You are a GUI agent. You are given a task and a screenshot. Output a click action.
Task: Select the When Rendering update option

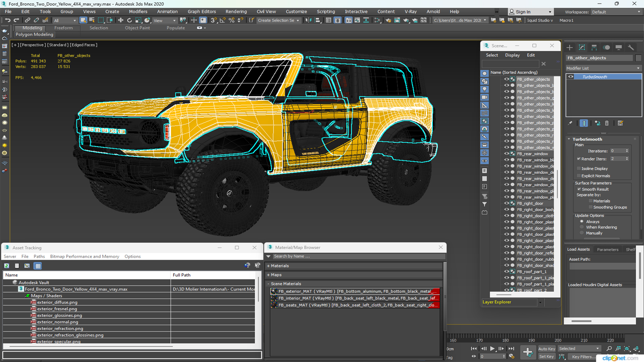[x=582, y=227]
